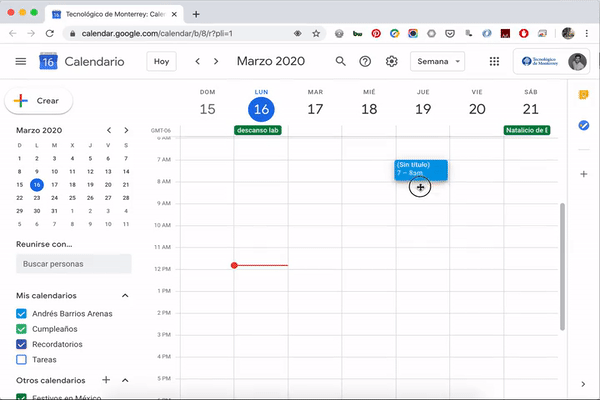Open the Natalicio all-day event
This screenshot has height=400, width=600.
point(527,130)
